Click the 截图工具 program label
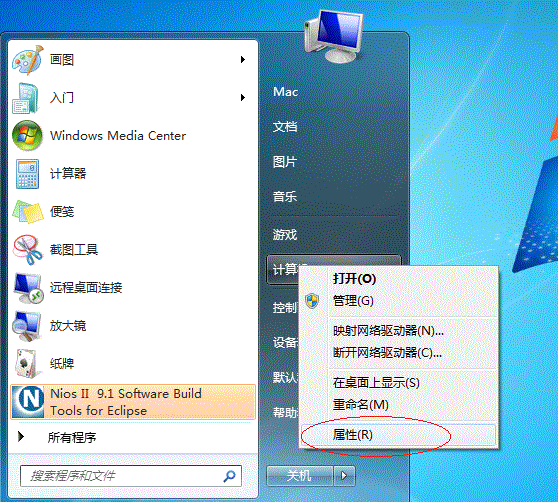The image size is (558, 502). [74, 250]
